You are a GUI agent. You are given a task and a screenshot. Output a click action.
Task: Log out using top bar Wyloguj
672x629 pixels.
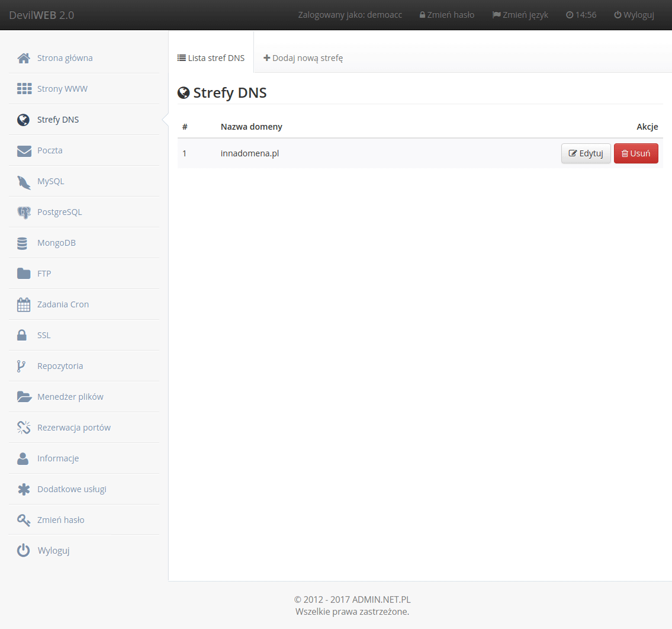634,15
